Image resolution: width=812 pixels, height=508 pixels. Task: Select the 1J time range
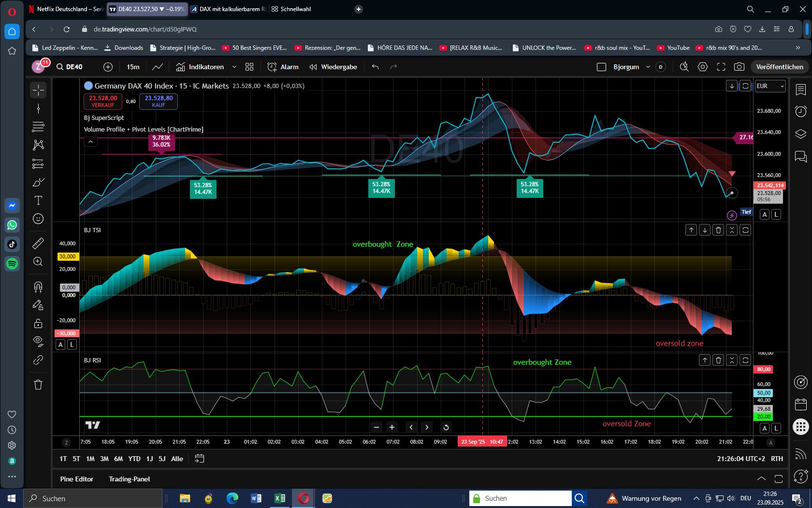click(149, 458)
